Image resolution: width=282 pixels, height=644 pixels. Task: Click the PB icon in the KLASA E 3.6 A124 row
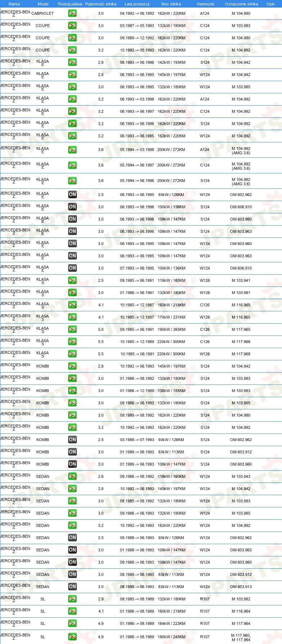click(x=72, y=150)
